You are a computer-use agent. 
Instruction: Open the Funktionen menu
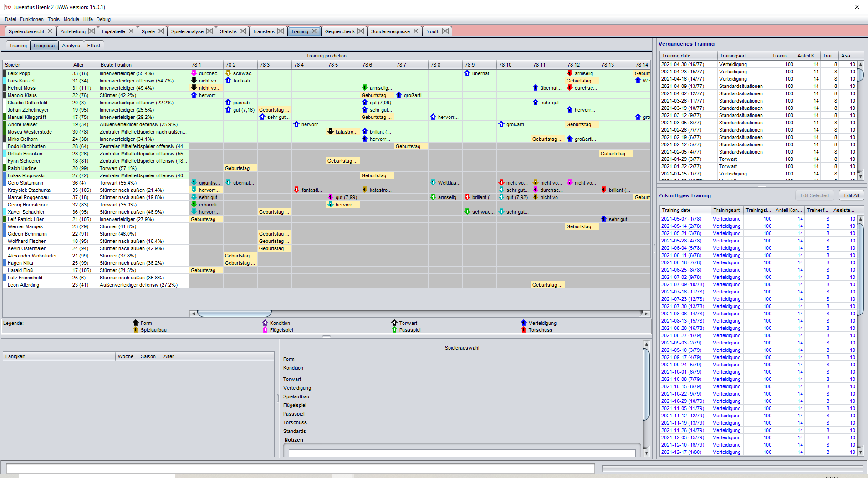(32, 19)
